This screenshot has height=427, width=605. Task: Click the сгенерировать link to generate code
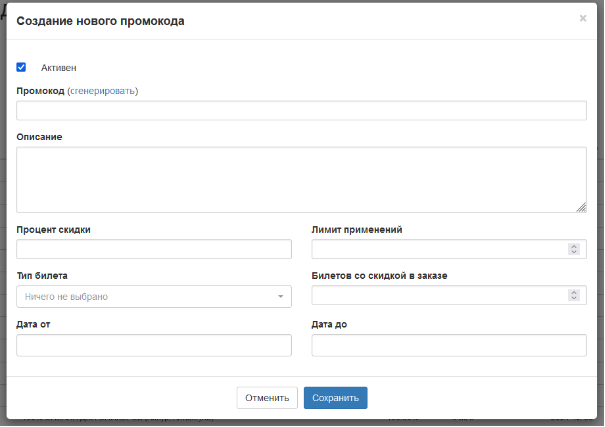[x=102, y=91]
